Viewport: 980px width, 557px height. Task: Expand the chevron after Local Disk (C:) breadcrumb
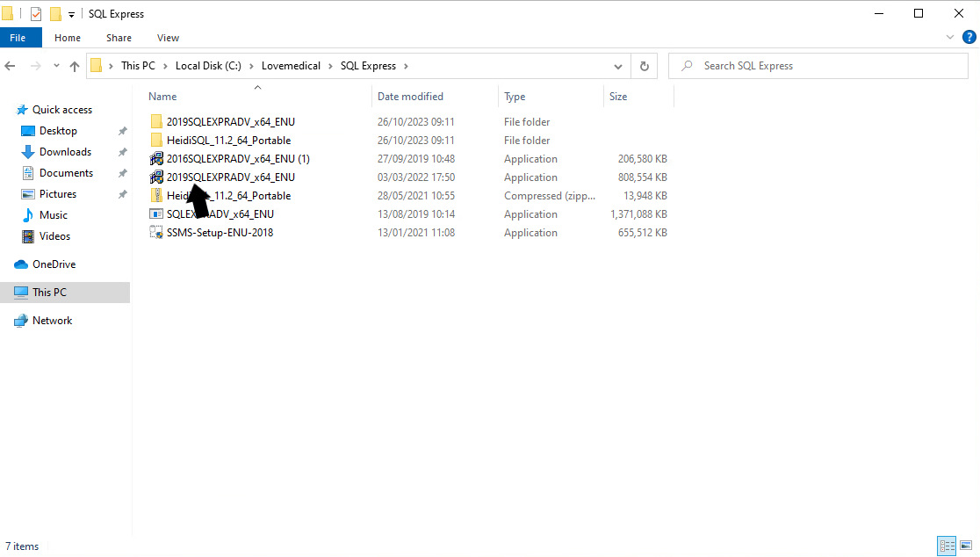[251, 66]
